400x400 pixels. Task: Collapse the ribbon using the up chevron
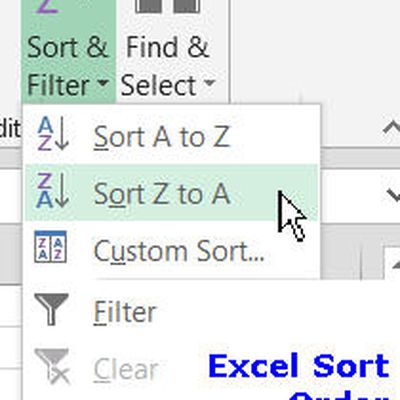(392, 128)
